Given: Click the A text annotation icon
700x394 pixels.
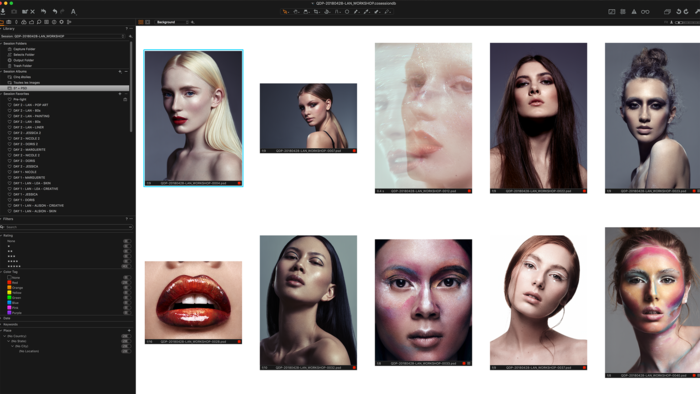Looking at the screenshot, I should (73, 12).
